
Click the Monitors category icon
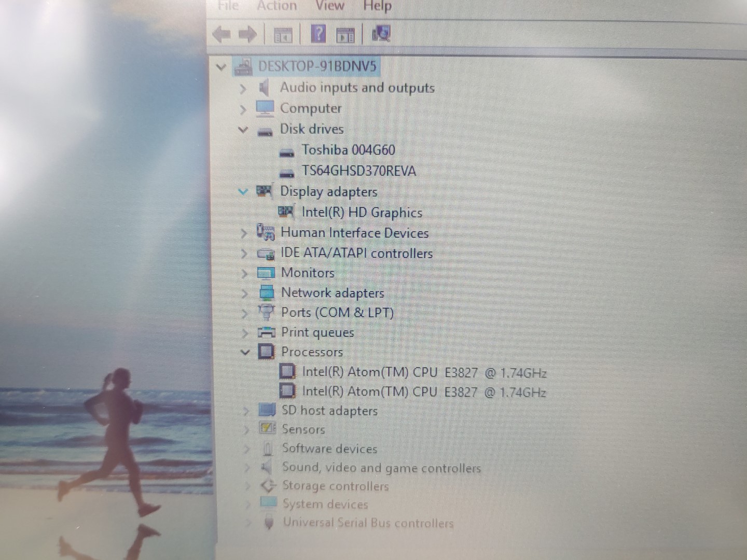coord(266,272)
